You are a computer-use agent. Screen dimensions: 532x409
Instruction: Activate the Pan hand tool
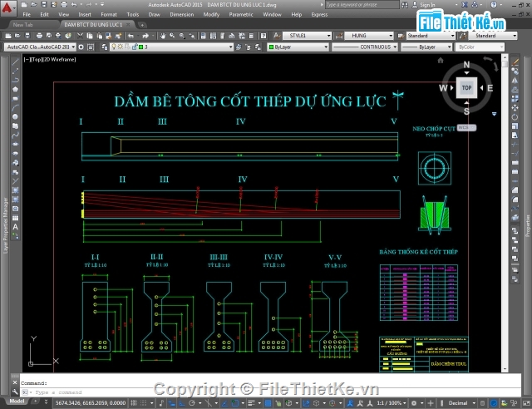pos(163,36)
